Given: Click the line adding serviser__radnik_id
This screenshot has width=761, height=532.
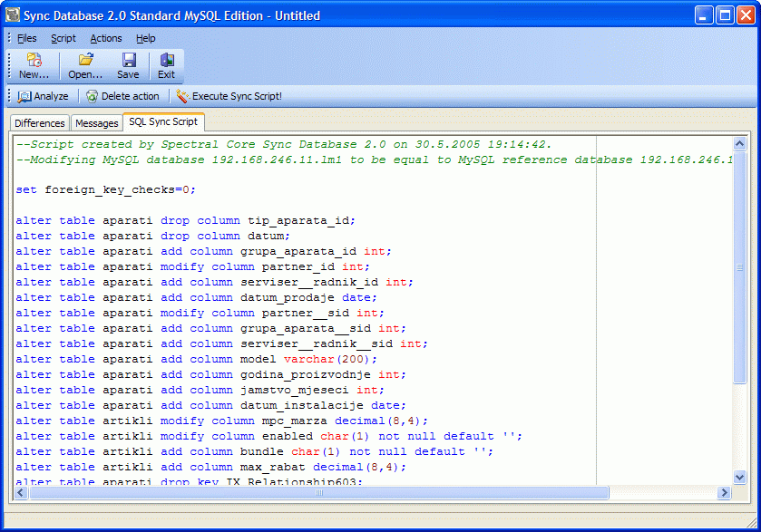Looking at the screenshot, I should 215,283.
